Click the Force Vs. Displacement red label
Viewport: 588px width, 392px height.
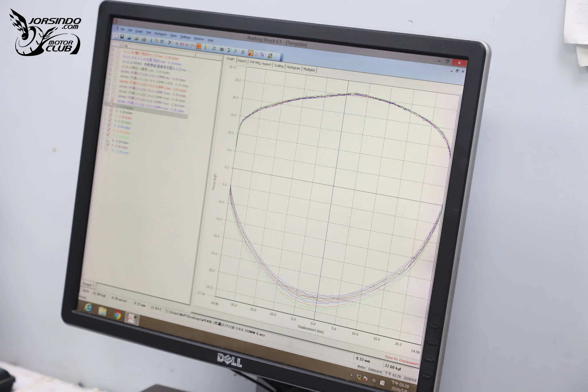click(x=402, y=360)
